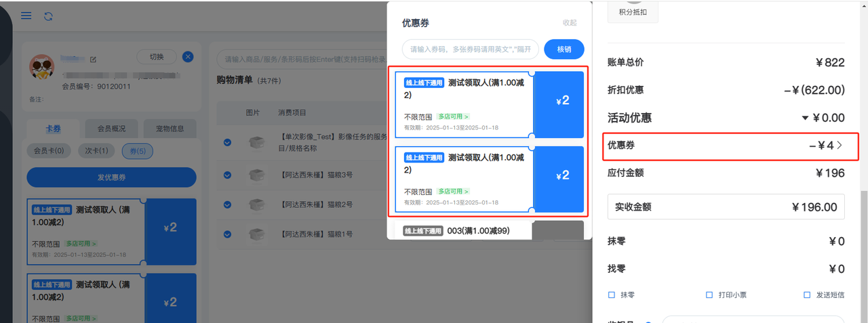Click the 【阿达西朱槿】猫粮3号 item name
868x323 pixels.
click(315, 175)
